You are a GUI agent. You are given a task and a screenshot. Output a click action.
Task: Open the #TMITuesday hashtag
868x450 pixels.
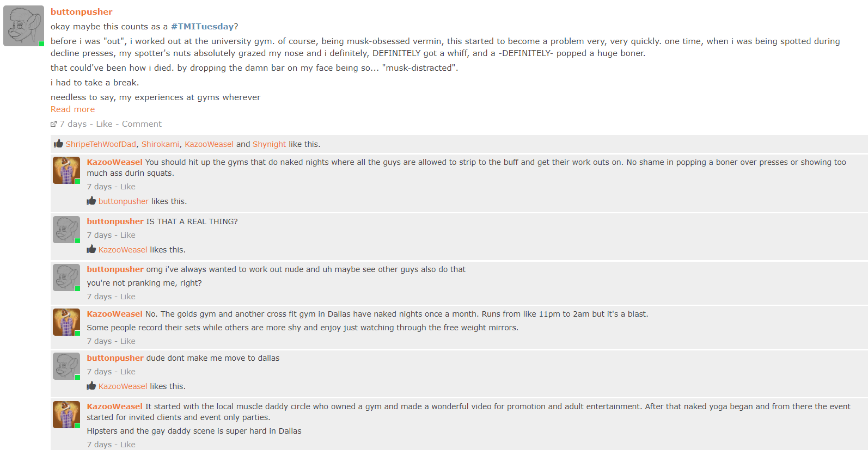[x=203, y=27]
